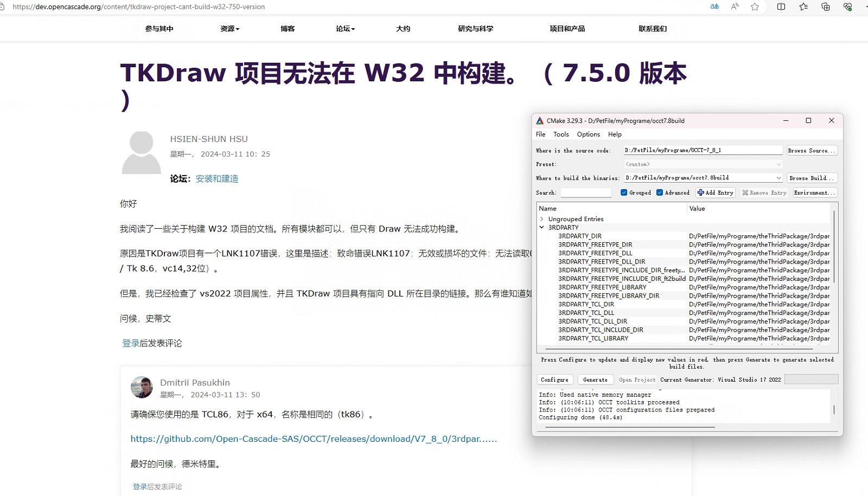The width and height of the screenshot is (868, 496).
Task: Click the output log horizontal scrollbar
Action: (x=629, y=427)
